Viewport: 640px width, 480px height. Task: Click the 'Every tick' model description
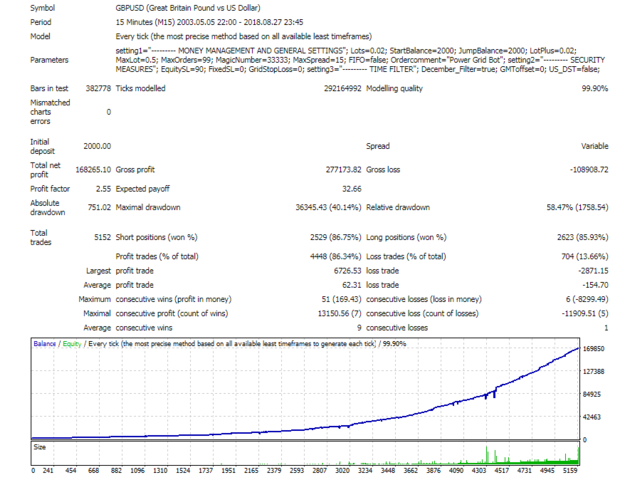point(244,36)
